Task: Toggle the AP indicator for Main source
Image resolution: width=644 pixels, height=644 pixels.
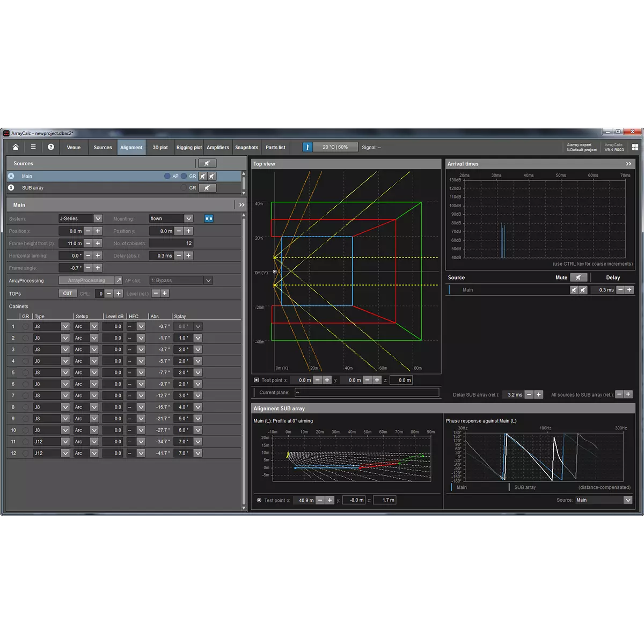Action: tap(167, 176)
